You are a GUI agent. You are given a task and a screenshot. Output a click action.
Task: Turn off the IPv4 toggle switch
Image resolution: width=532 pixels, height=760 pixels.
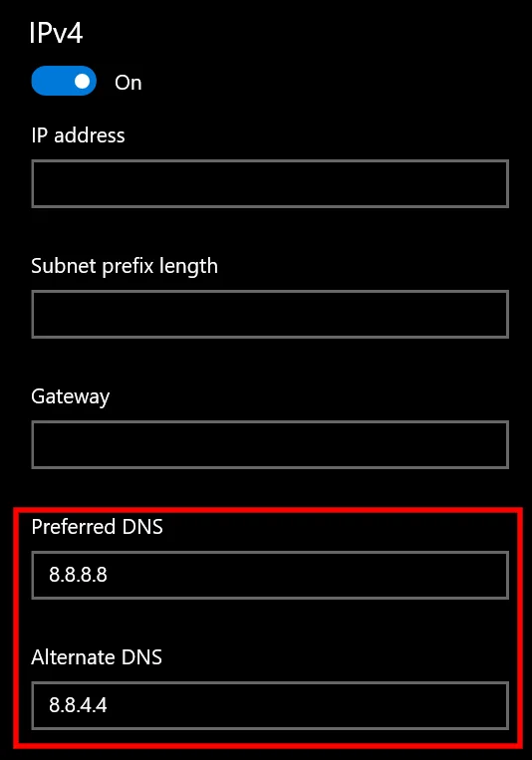click(x=64, y=81)
